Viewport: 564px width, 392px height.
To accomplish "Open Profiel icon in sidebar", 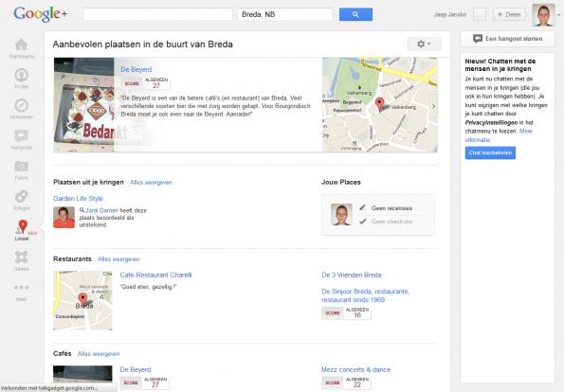I will 21,75.
